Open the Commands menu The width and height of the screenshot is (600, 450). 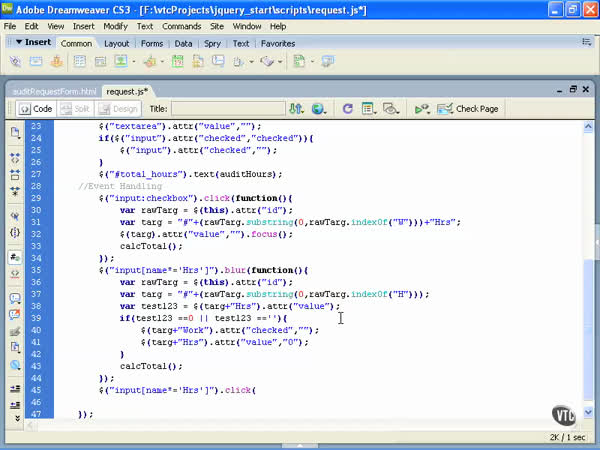179,25
